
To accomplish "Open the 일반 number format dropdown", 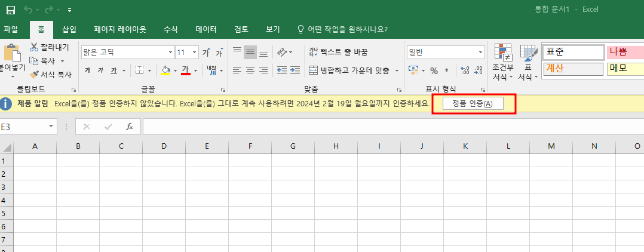I will (x=480, y=53).
